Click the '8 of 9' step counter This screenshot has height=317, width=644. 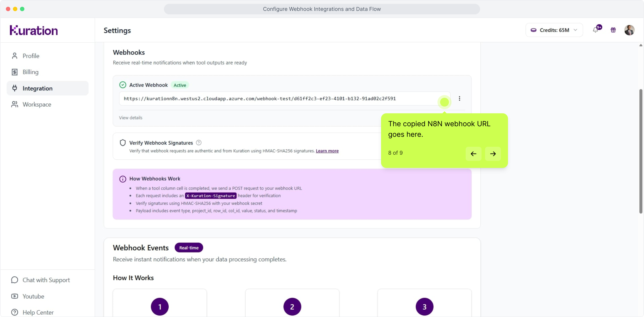395,153
